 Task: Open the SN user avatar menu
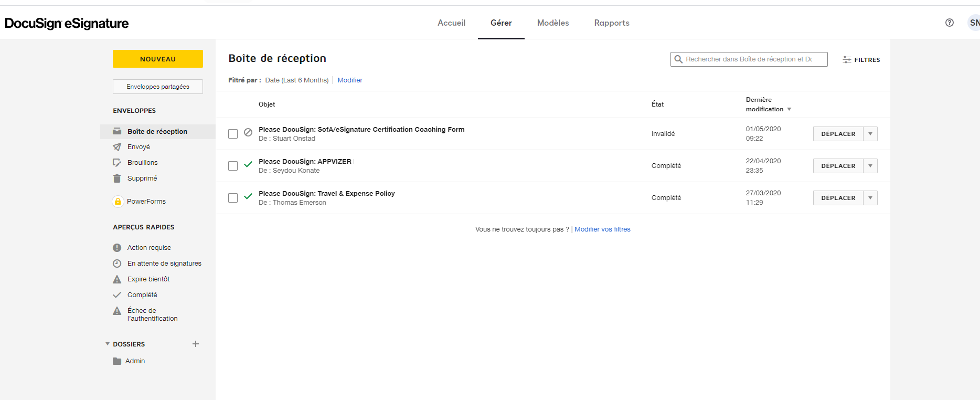pos(974,23)
